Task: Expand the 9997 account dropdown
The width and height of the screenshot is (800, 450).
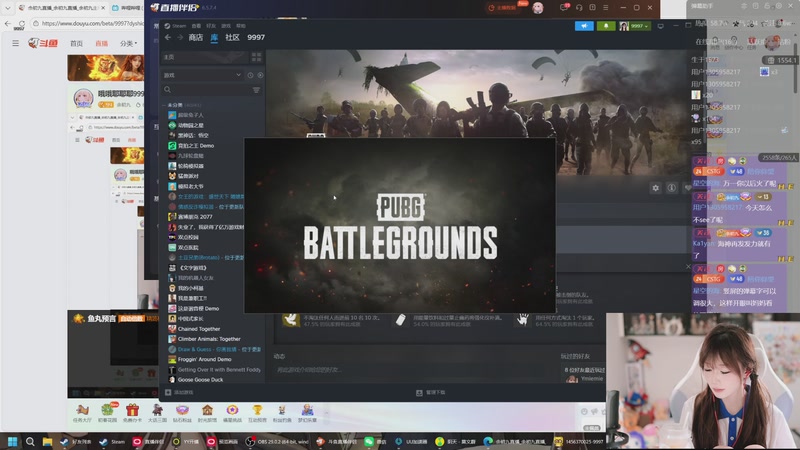Action: [635, 26]
